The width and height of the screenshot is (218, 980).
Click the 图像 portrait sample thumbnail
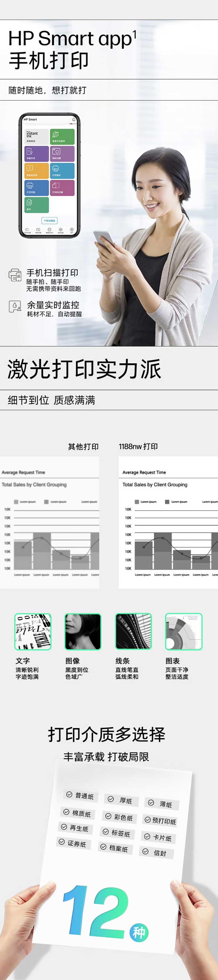click(83, 632)
